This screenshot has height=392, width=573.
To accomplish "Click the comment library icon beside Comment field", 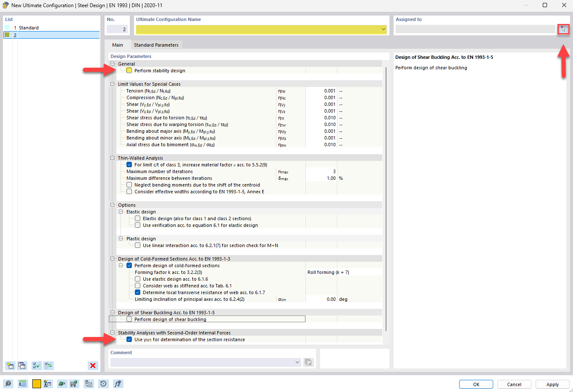I will 308,362.
